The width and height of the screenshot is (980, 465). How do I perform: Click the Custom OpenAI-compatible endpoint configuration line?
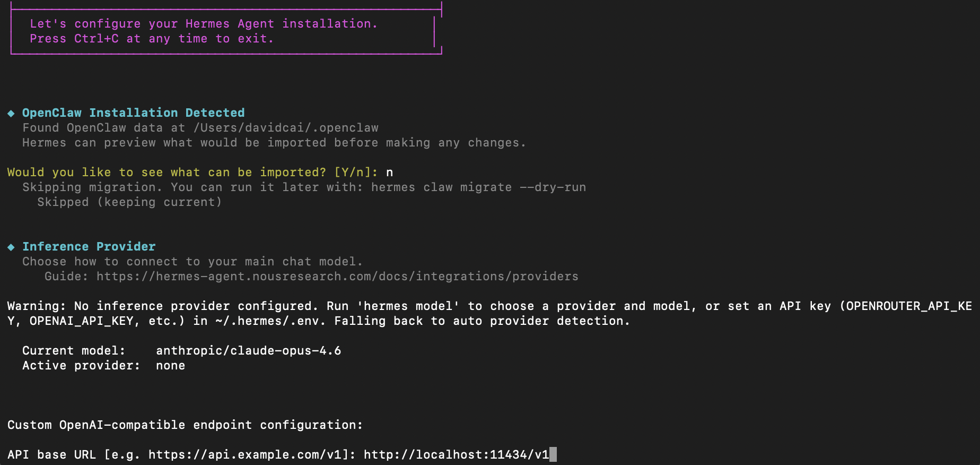click(185, 425)
